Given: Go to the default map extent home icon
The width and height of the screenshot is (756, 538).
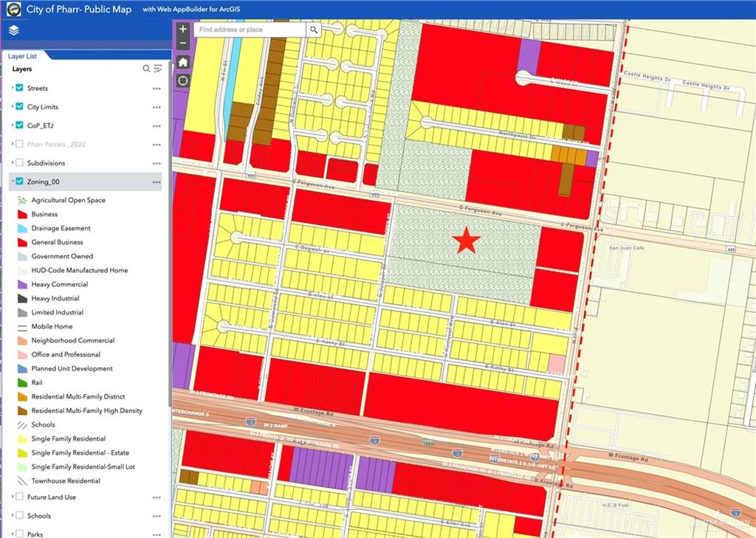Looking at the screenshot, I should pos(183,62).
